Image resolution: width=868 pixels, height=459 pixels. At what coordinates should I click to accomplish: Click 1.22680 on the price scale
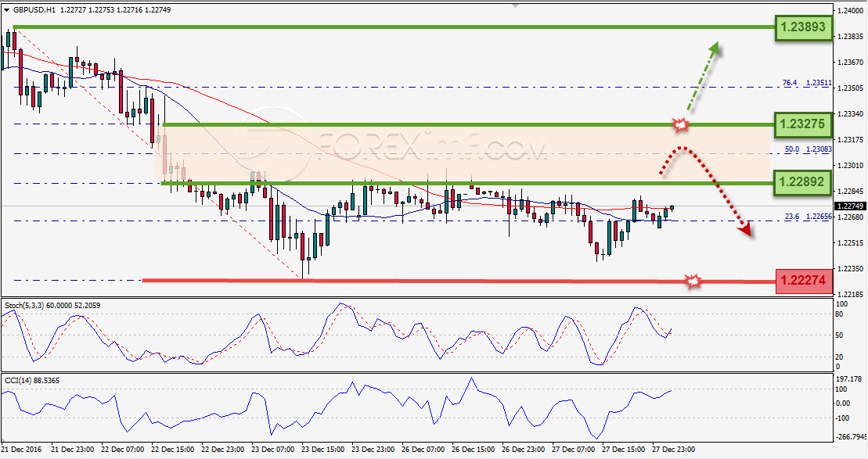click(x=852, y=217)
